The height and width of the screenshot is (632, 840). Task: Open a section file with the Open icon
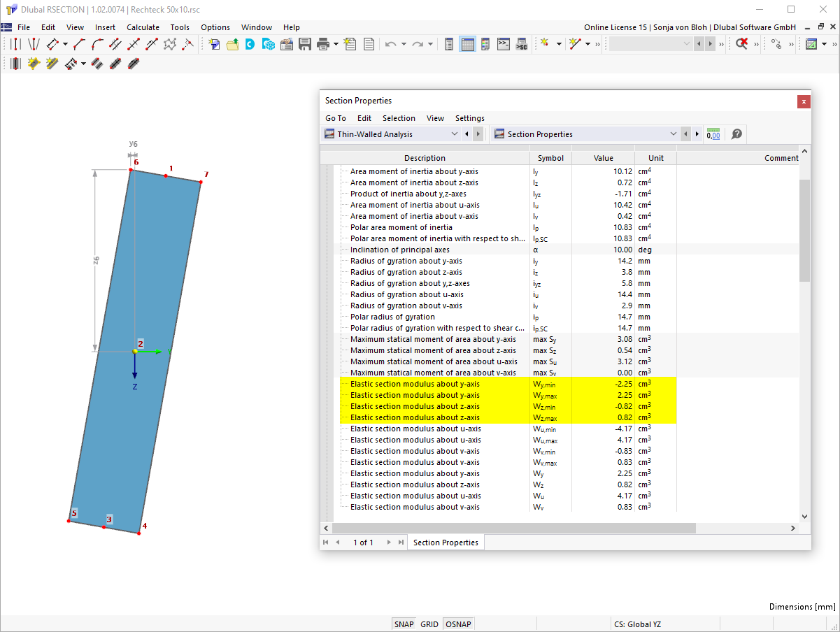coord(233,43)
